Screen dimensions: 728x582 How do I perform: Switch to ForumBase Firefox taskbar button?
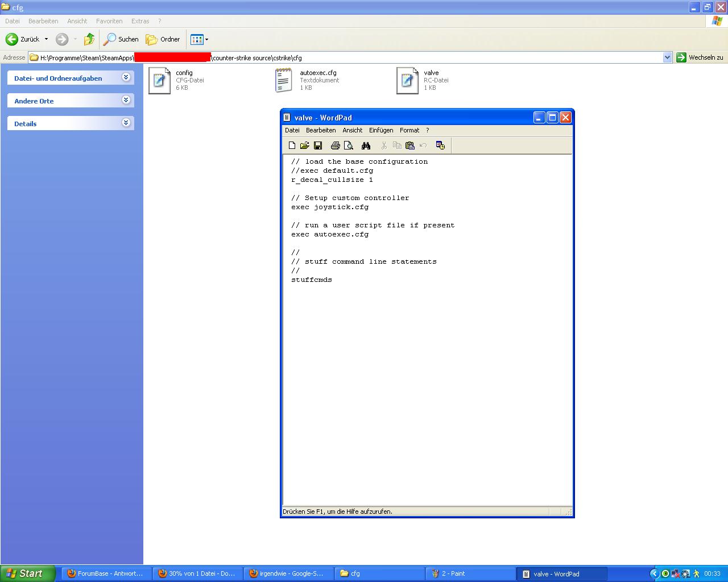[x=107, y=573]
